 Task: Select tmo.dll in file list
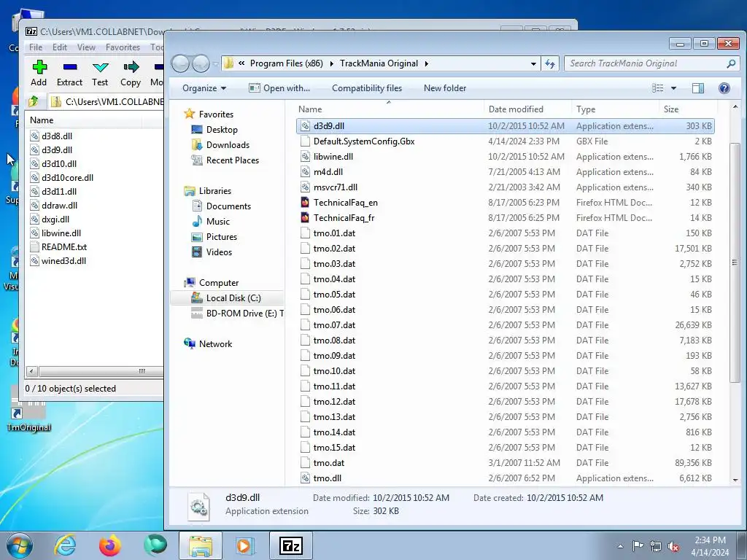point(505,478)
